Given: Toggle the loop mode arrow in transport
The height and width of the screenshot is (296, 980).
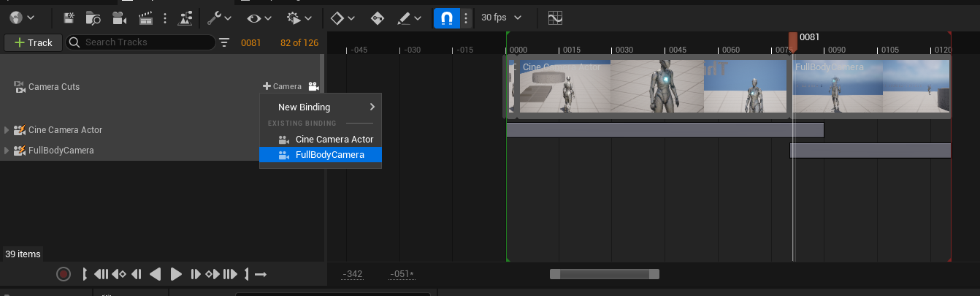Looking at the screenshot, I should pyautogui.click(x=261, y=275).
